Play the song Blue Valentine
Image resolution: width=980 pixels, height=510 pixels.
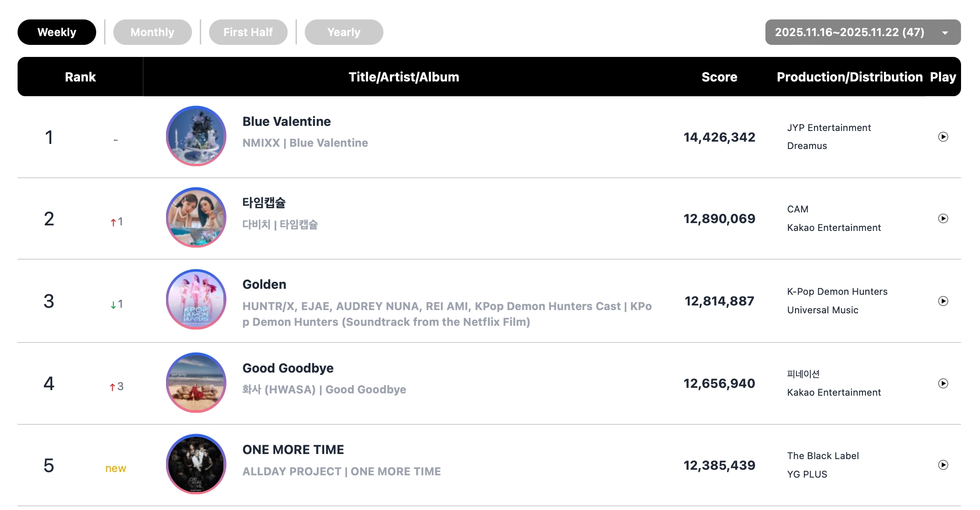[943, 137]
